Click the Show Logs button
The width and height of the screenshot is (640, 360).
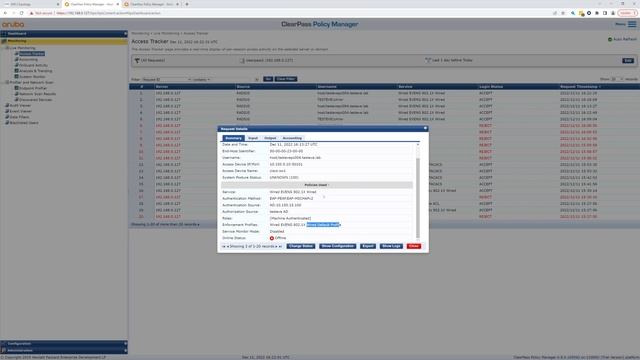391,246
